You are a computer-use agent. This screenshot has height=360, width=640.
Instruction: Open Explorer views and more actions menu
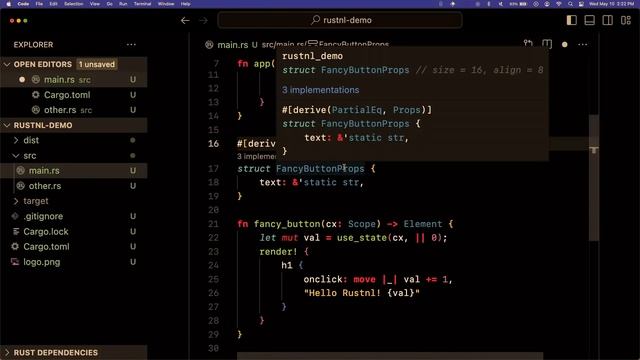point(131,44)
